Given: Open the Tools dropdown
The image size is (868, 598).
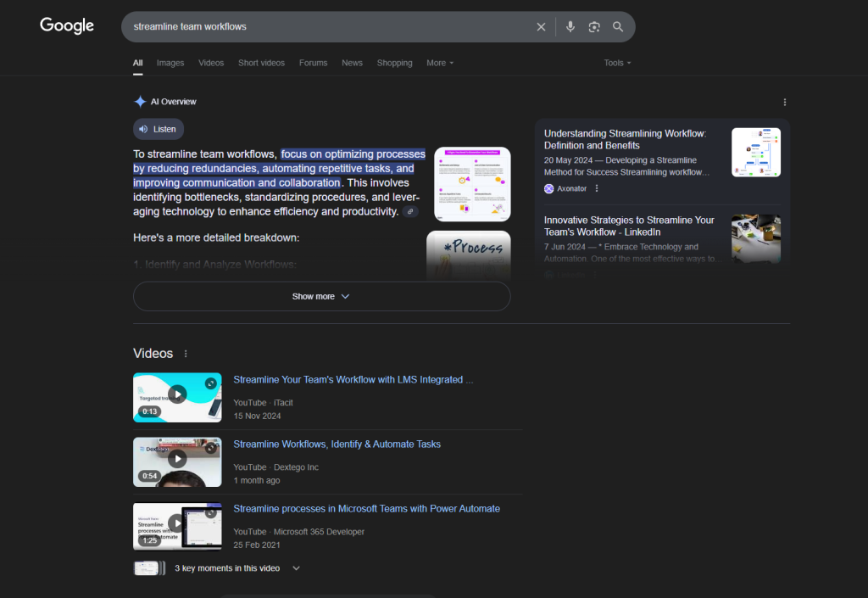Looking at the screenshot, I should [x=617, y=63].
